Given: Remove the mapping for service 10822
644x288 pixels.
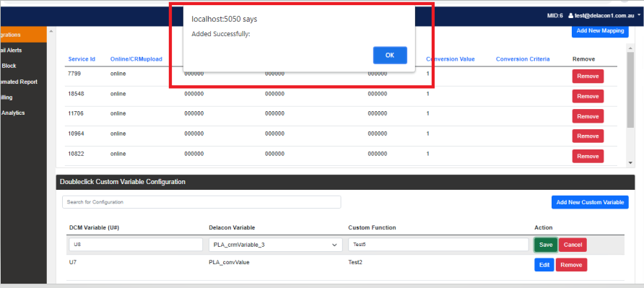Looking at the screenshot, I should (588, 156).
